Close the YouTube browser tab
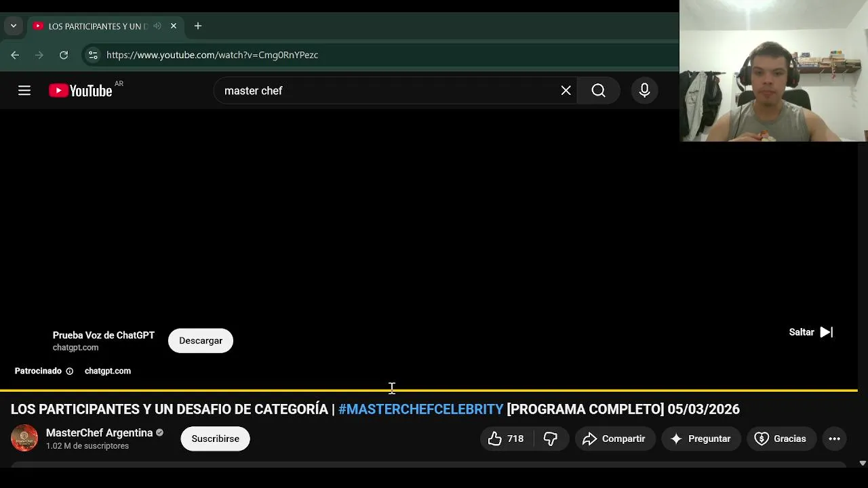868x488 pixels. coord(174,26)
